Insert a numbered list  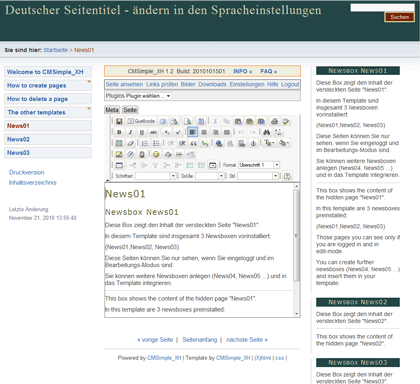pos(145,143)
